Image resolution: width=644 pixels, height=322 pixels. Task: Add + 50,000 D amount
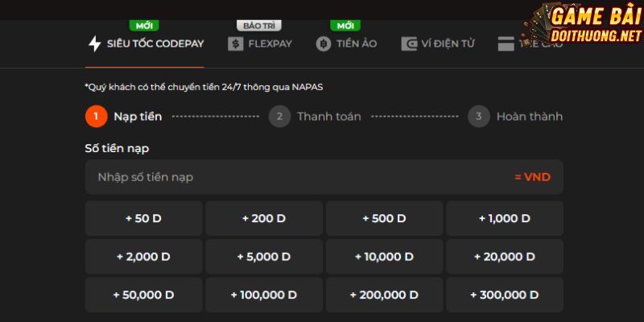click(x=144, y=295)
